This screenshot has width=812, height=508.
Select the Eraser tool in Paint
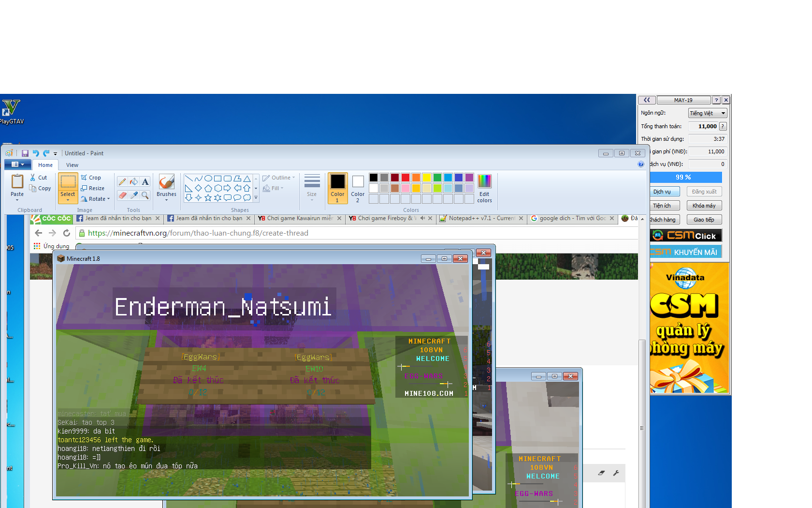pos(122,195)
